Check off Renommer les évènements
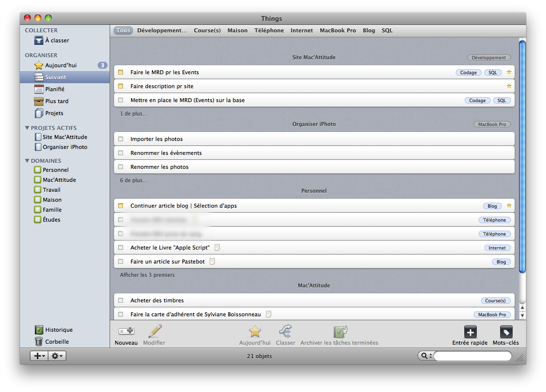This screenshot has width=546, height=392. [121, 153]
